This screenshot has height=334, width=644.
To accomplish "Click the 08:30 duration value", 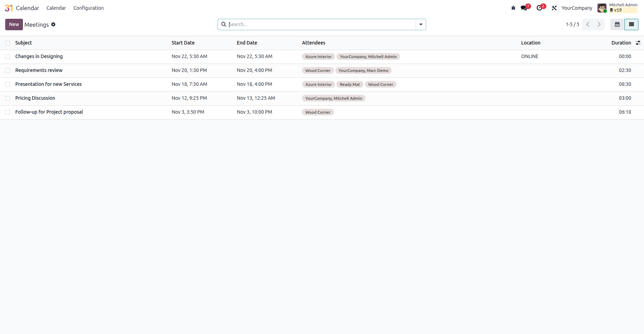I will (625, 84).
